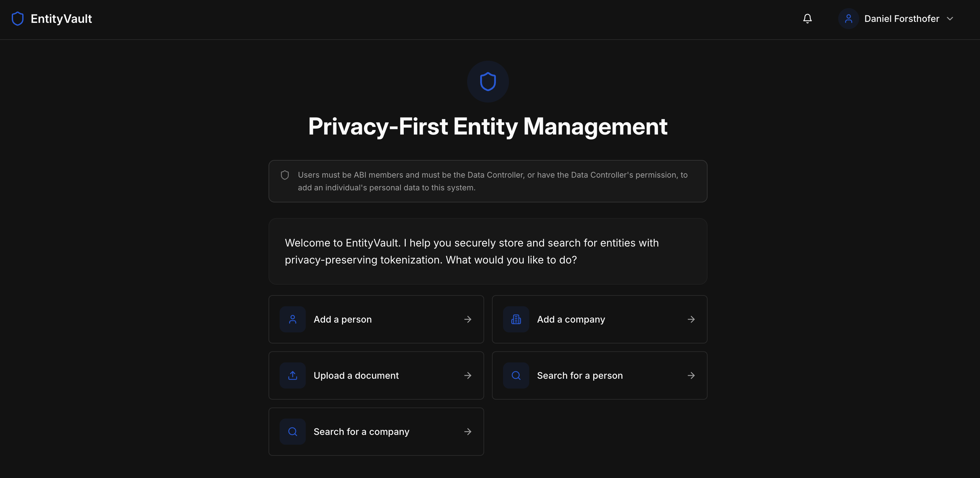Click the large central shield emblem
Viewport: 980px width, 478px height.
488,82
